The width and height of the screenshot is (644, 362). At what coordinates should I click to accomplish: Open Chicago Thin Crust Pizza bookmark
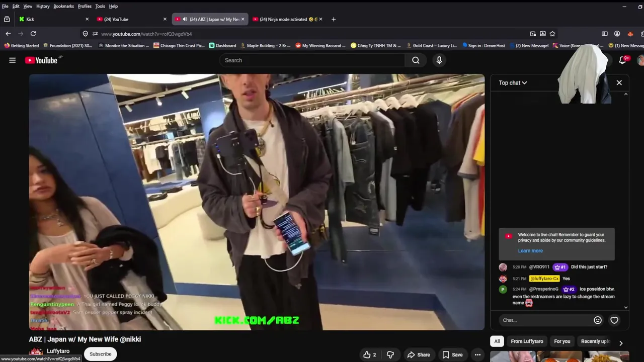179,46
